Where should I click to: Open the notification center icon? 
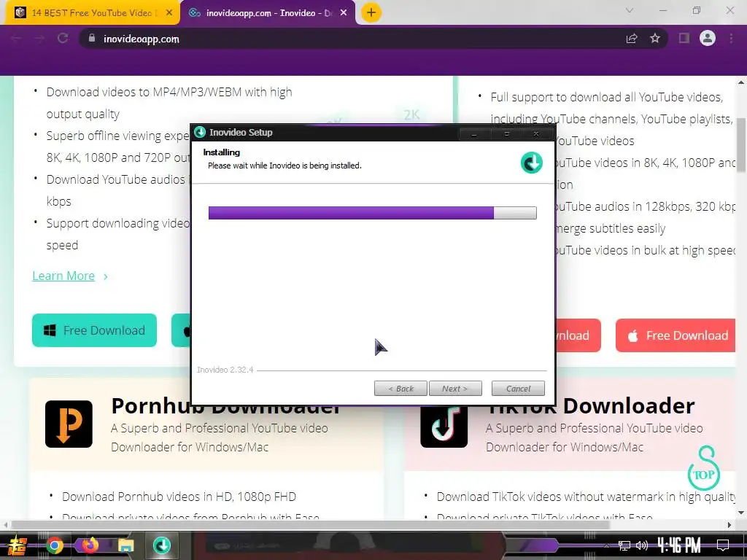point(723,545)
